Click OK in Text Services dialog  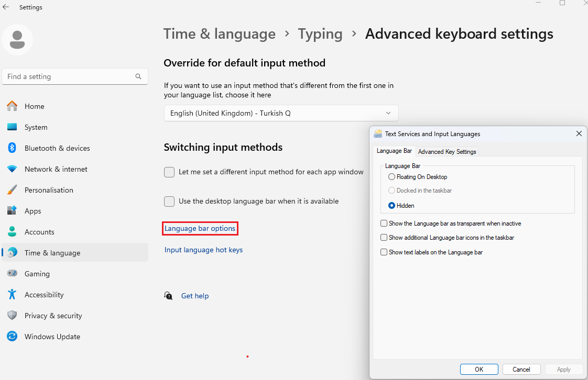pyautogui.click(x=479, y=369)
